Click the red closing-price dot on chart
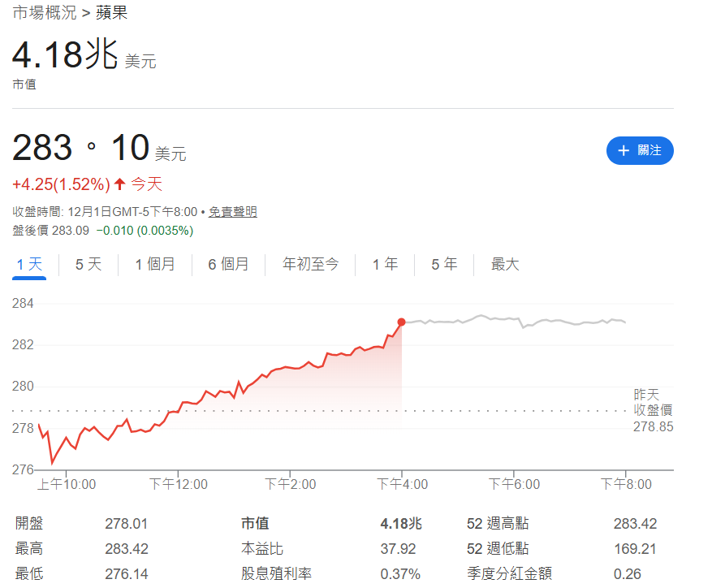 (402, 322)
